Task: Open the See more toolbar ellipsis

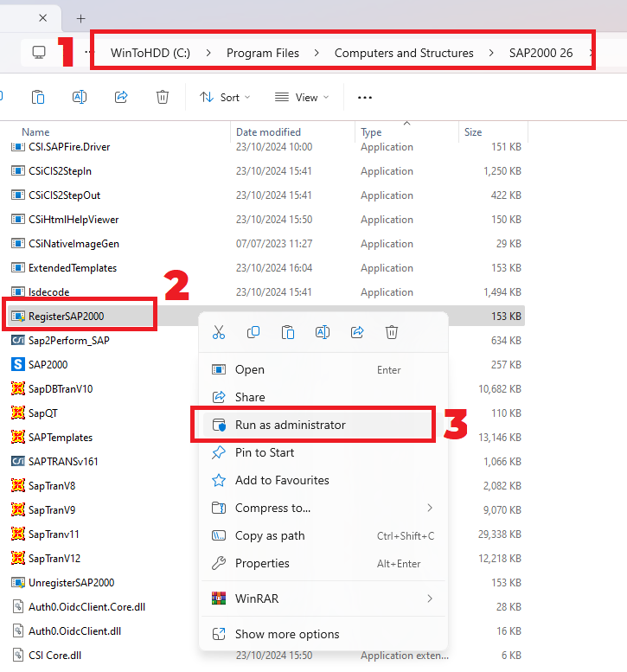Action: (365, 98)
